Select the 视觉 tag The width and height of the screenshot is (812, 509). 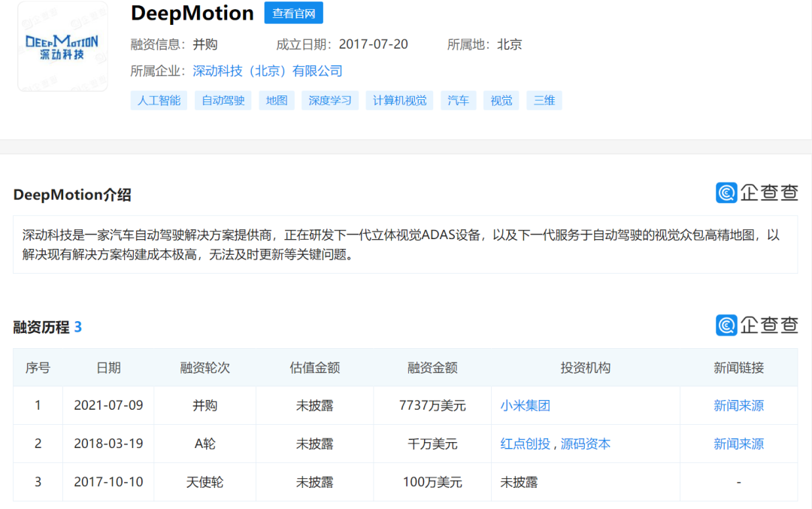(501, 100)
